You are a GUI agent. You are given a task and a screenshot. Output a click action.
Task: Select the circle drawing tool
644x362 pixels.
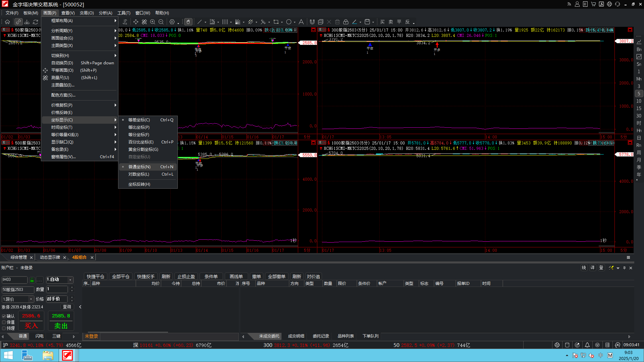[x=289, y=22]
